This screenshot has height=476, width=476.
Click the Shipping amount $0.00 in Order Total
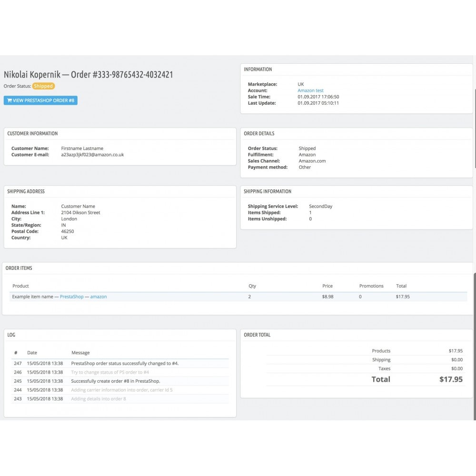point(457,360)
